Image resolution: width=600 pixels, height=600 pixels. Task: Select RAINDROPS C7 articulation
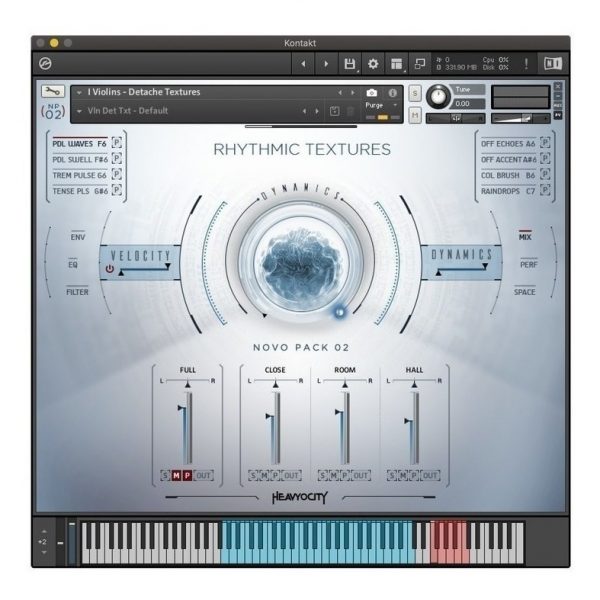[508, 191]
